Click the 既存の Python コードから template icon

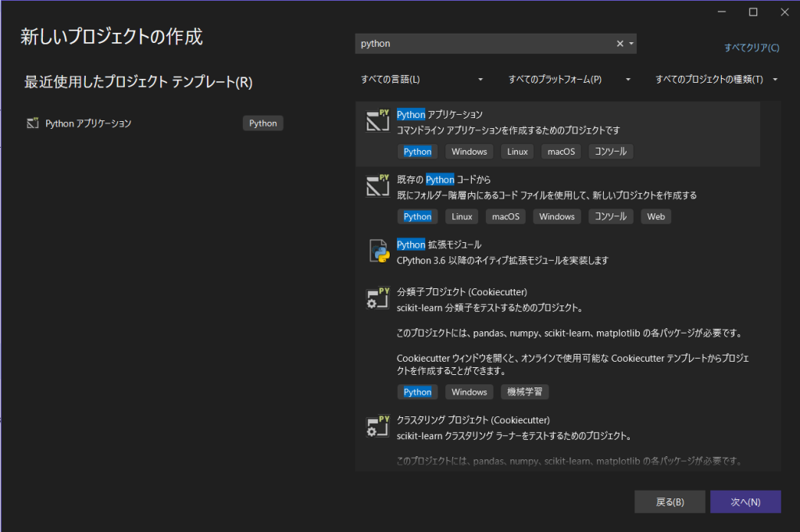(378, 186)
